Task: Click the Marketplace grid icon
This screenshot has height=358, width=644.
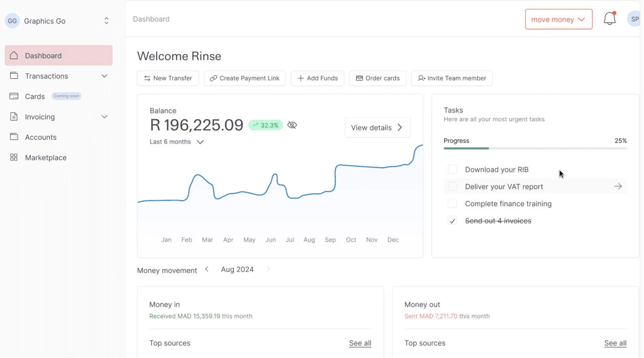Action: pyautogui.click(x=14, y=157)
